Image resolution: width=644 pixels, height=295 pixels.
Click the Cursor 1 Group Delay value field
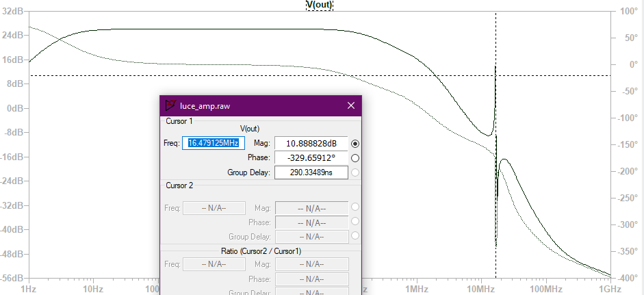311,172
